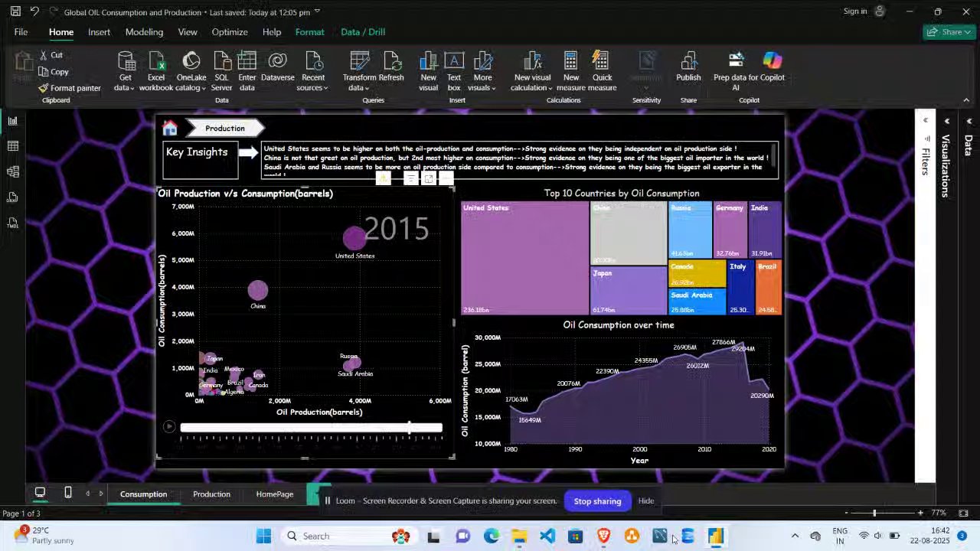Open the Format ribbon tab
Image resolution: width=980 pixels, height=551 pixels.
(309, 31)
